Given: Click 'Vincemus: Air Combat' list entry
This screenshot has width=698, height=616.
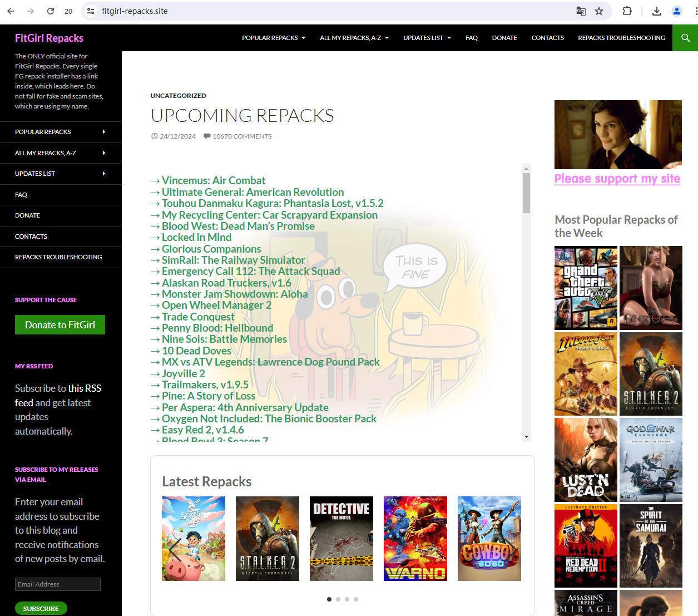Looking at the screenshot, I should point(214,180).
